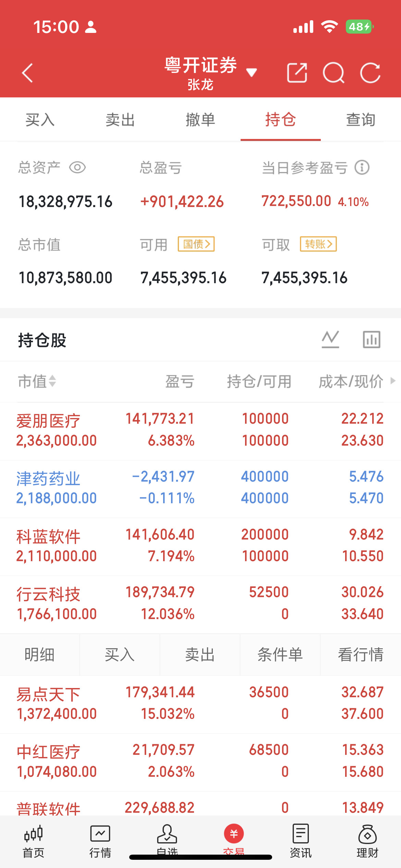Click total assets value 18,328,975.16
The height and width of the screenshot is (868, 401).
65,202
